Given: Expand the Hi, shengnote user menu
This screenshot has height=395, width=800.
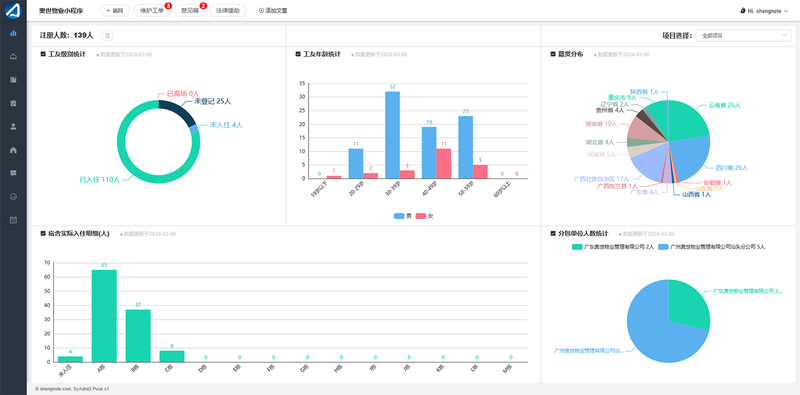Looking at the screenshot, I should [763, 11].
